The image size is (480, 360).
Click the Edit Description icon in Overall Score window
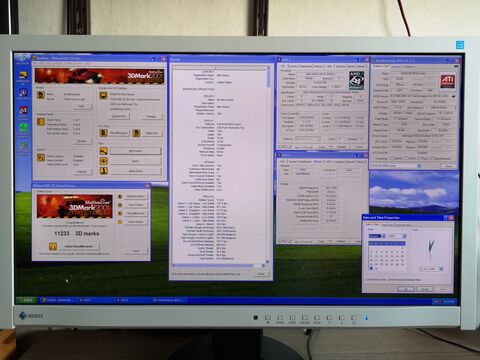(x=120, y=197)
